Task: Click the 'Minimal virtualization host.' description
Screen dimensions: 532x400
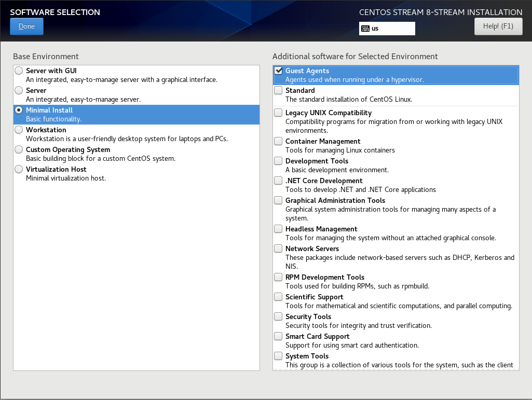Action: tap(66, 178)
